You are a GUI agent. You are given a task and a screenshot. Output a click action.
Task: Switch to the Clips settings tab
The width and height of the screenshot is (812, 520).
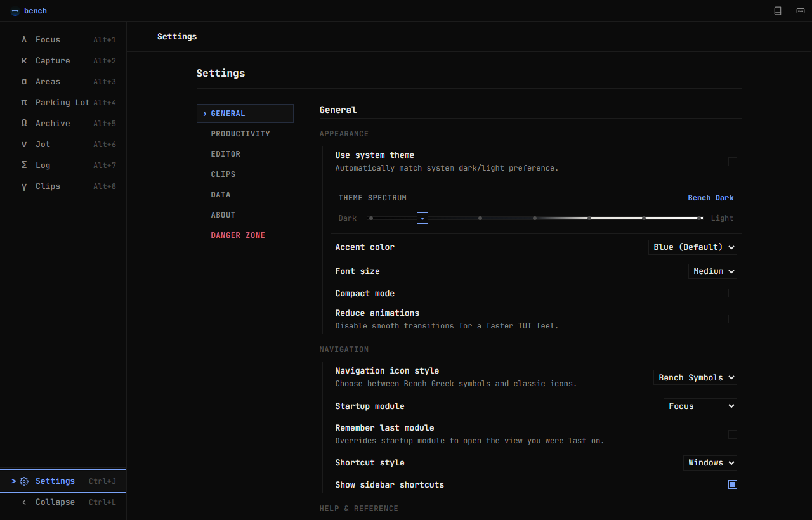click(x=245, y=174)
